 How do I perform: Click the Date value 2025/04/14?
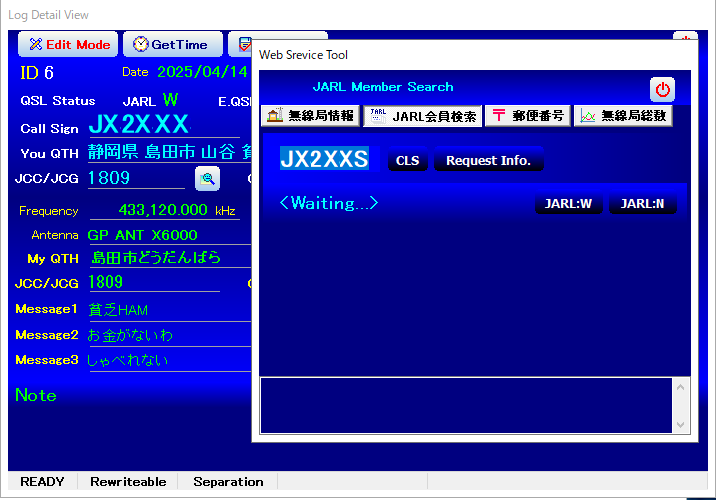pyautogui.click(x=202, y=72)
